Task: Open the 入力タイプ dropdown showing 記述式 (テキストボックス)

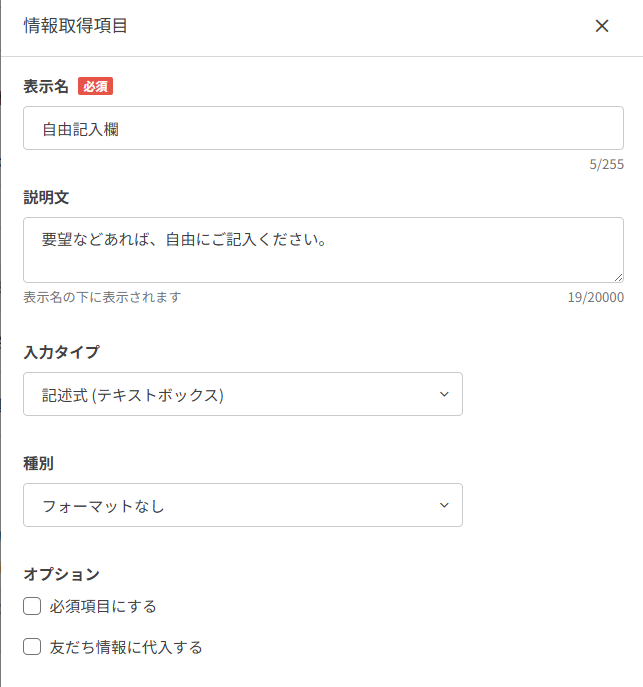Action: pyautogui.click(x=242, y=394)
